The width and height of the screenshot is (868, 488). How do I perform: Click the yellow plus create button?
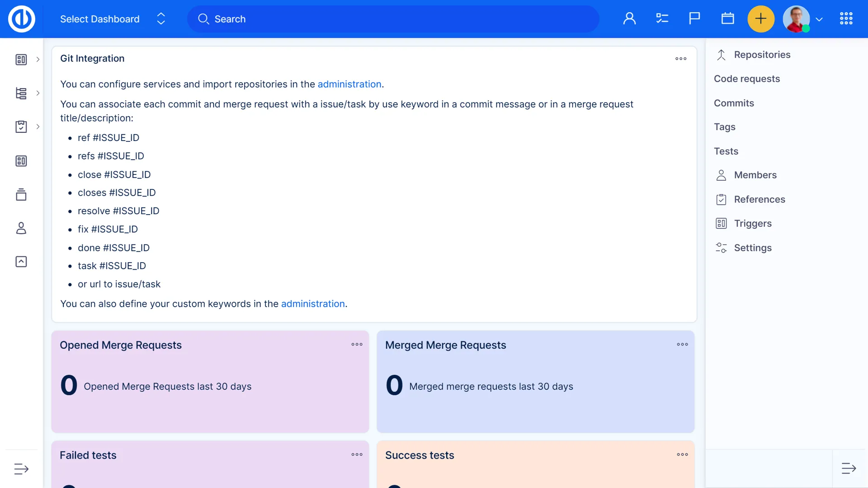click(761, 19)
